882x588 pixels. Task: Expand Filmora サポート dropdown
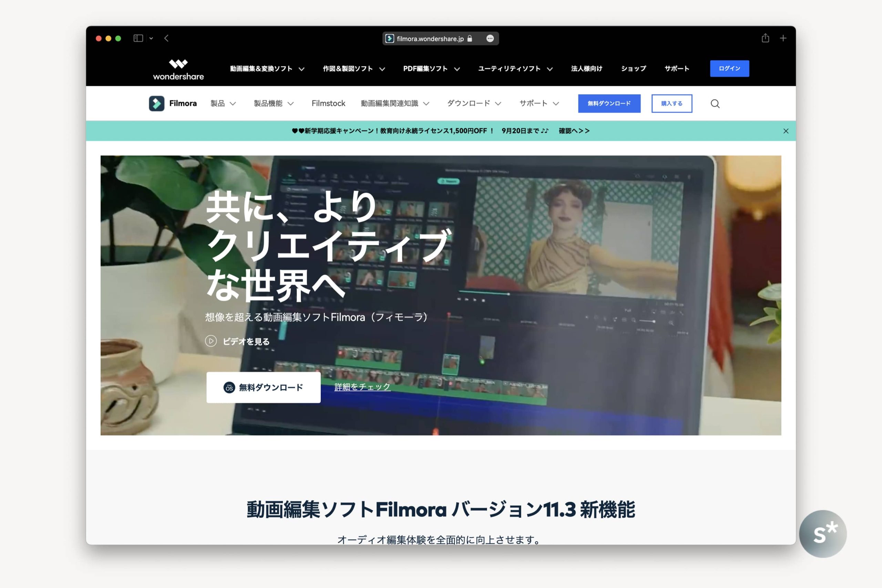click(x=539, y=103)
